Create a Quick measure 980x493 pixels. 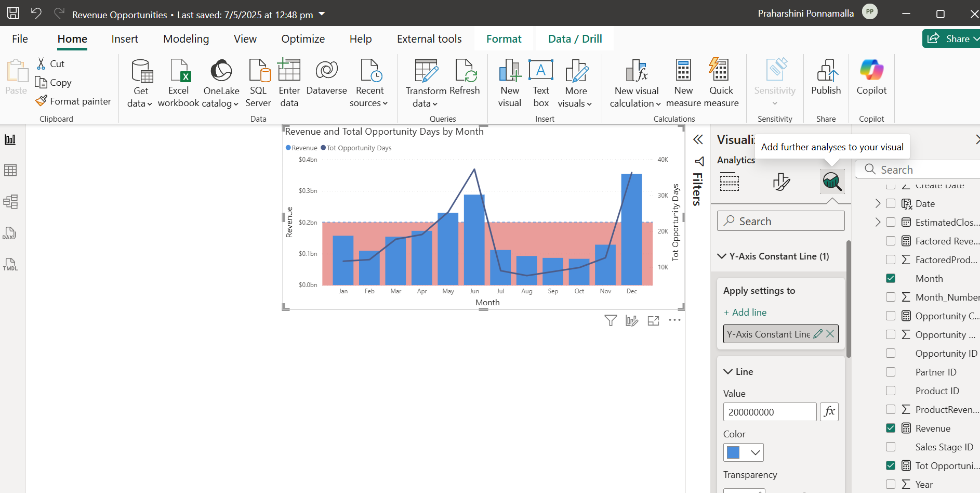[721, 83]
